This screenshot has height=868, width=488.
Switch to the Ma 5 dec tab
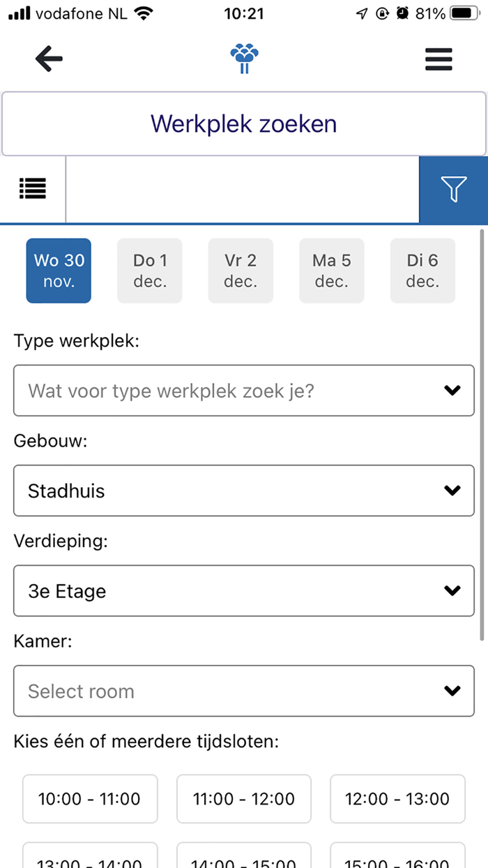pyautogui.click(x=331, y=271)
